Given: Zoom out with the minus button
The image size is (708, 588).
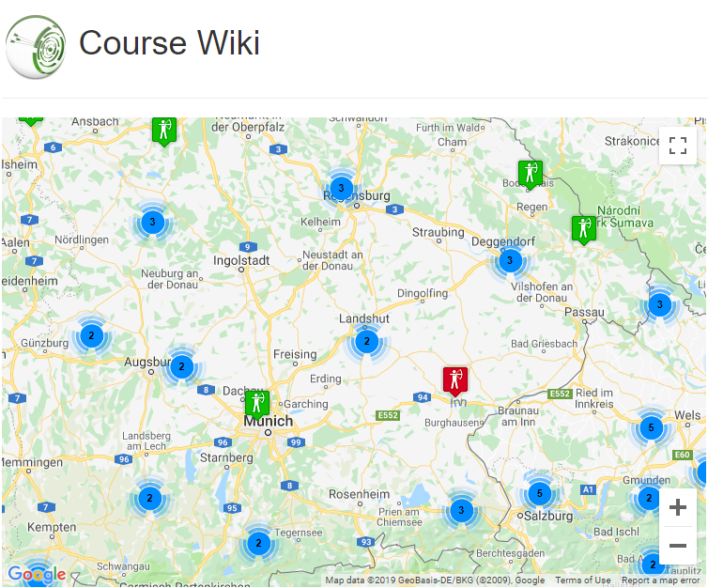Looking at the screenshot, I should 677,545.
